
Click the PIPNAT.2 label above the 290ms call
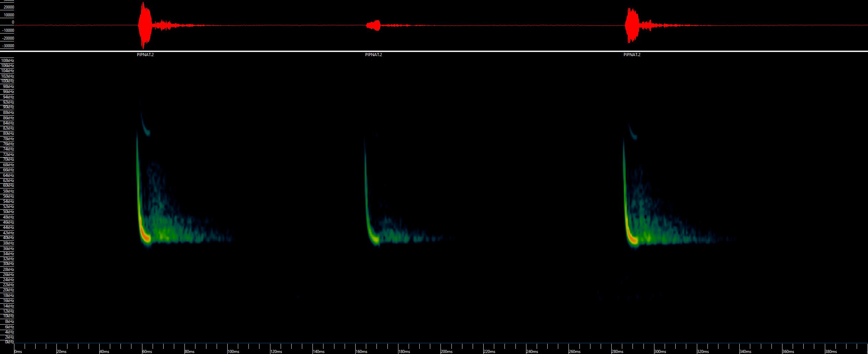tap(632, 55)
